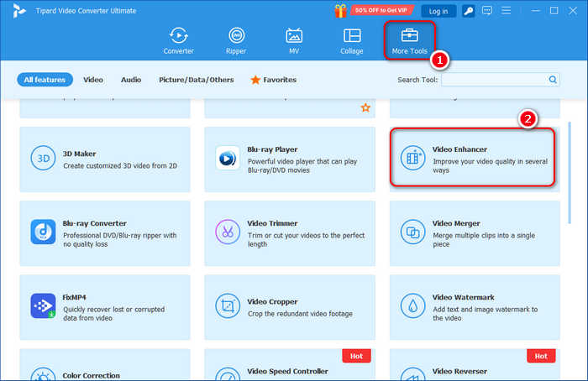Screen dimensions: 588x381
Task: Show Favorites tools
Action: pos(274,80)
